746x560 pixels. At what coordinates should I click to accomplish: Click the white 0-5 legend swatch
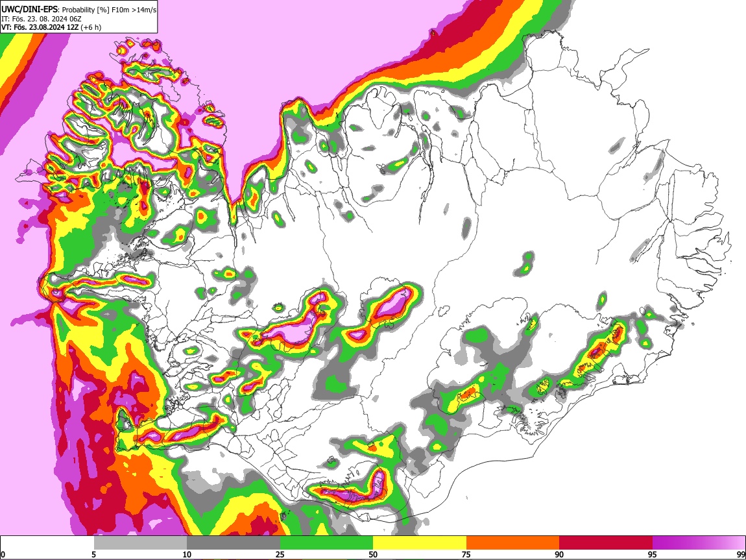click(x=47, y=542)
